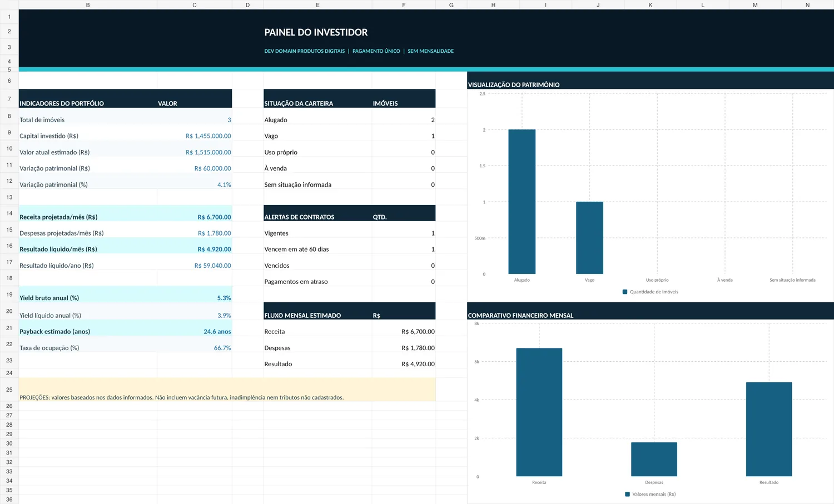
Task: Select the "Total de imóveis" label cell
Action: click(x=88, y=116)
